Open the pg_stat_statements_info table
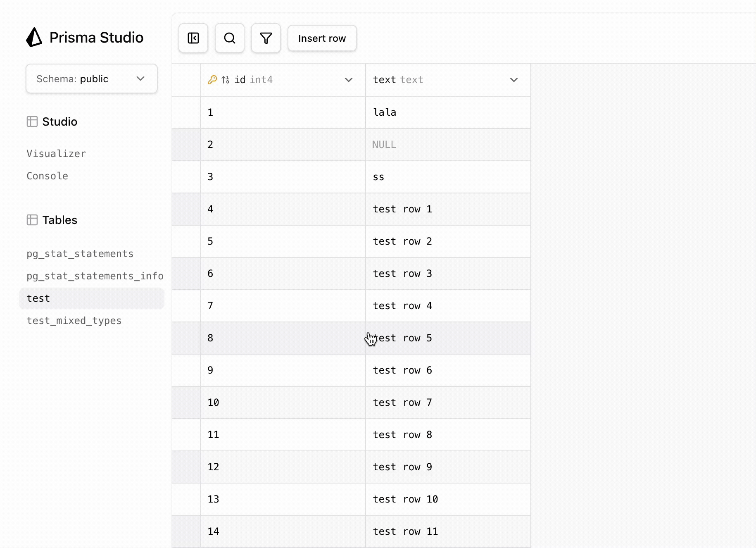The height and width of the screenshot is (548, 756). [95, 276]
